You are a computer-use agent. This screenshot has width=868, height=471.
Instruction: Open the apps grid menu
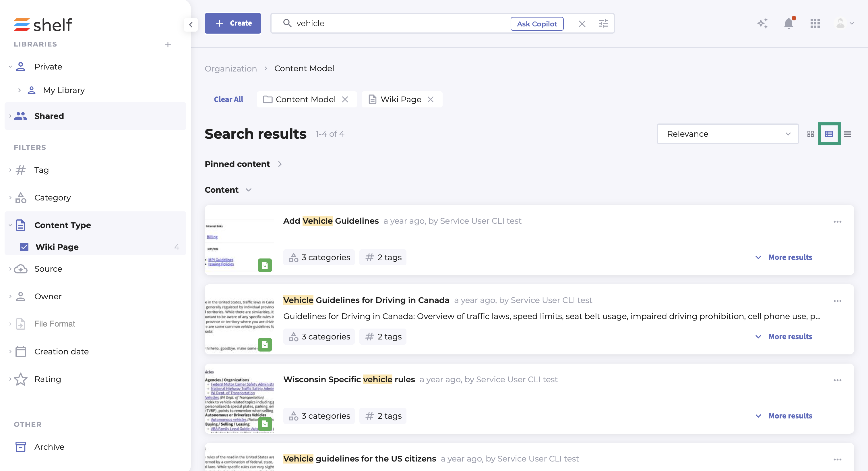click(815, 24)
